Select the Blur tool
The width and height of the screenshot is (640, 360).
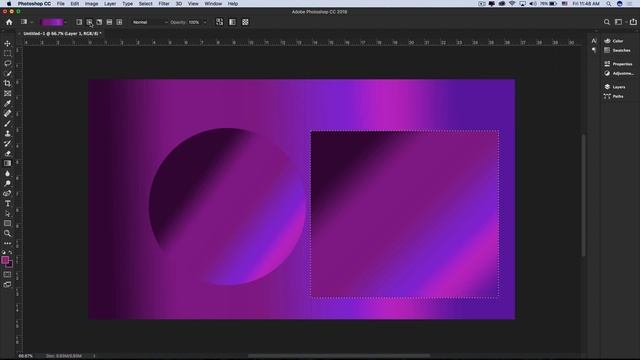tap(7, 173)
